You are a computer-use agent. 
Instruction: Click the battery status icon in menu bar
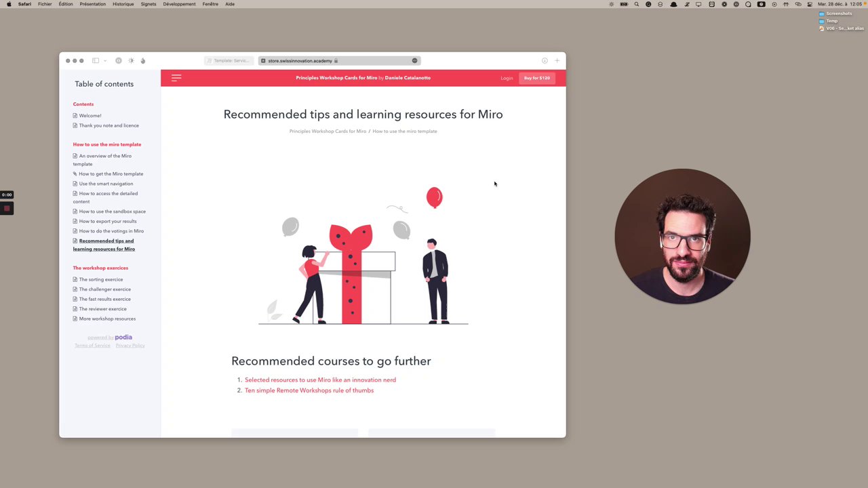click(x=624, y=4)
